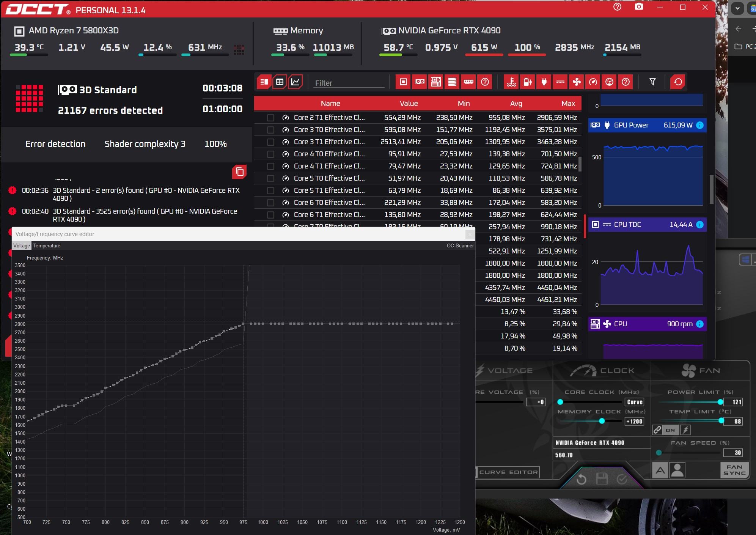Click the reset sensor min/max icon

coord(678,82)
